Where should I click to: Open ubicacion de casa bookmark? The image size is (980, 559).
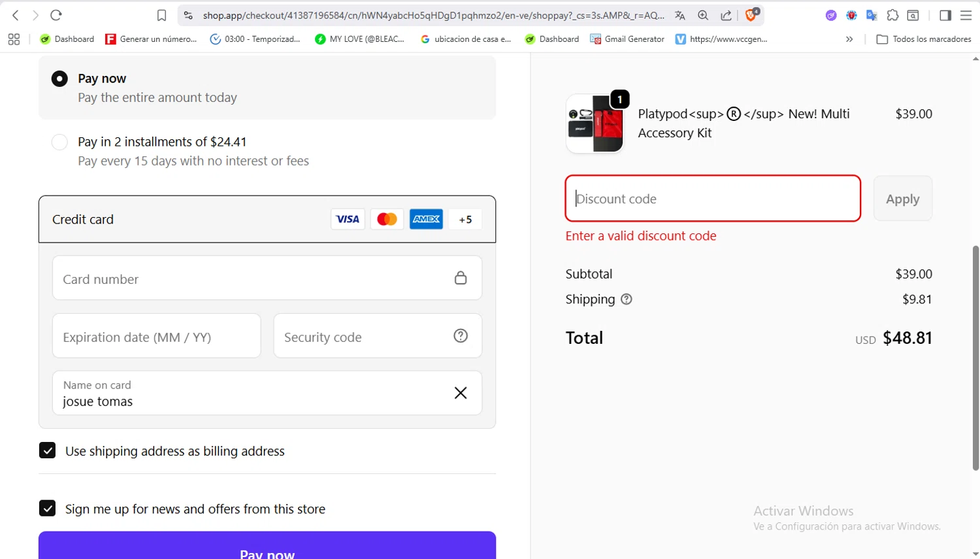click(x=466, y=39)
